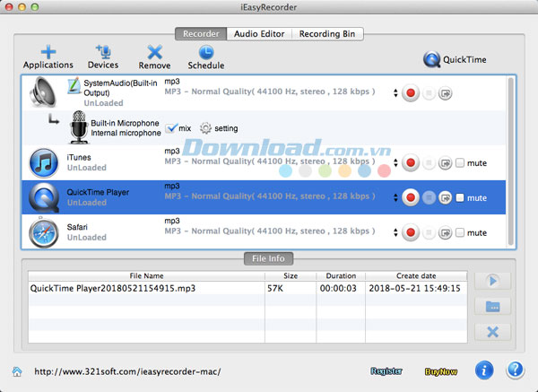Select the Safari compass icon

coord(44,232)
